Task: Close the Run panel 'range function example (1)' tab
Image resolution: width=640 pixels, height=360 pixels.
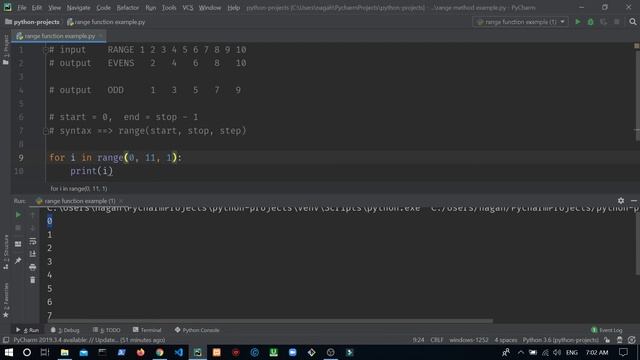Action: click(121, 201)
